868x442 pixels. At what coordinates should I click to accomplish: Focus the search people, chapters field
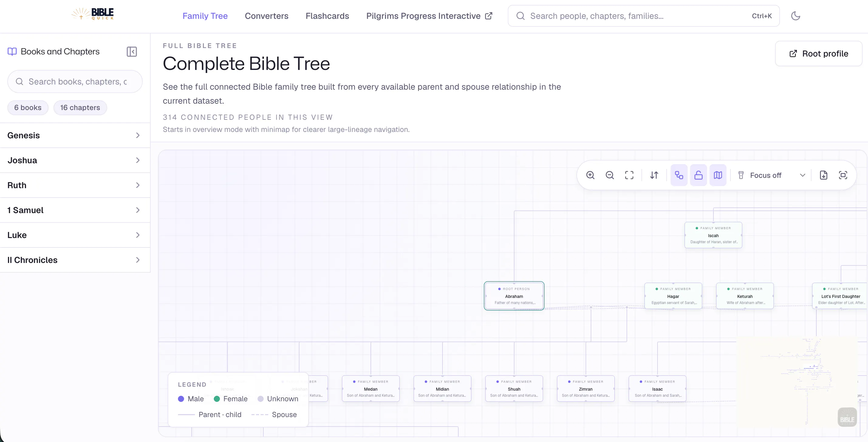tap(644, 16)
